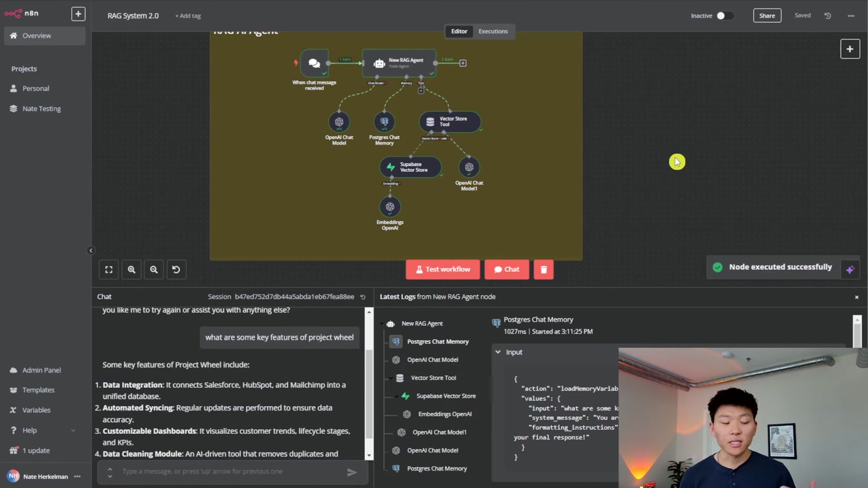Click the RAG System 2.0 workflow name
The height and width of the screenshot is (488, 868).
tap(133, 15)
